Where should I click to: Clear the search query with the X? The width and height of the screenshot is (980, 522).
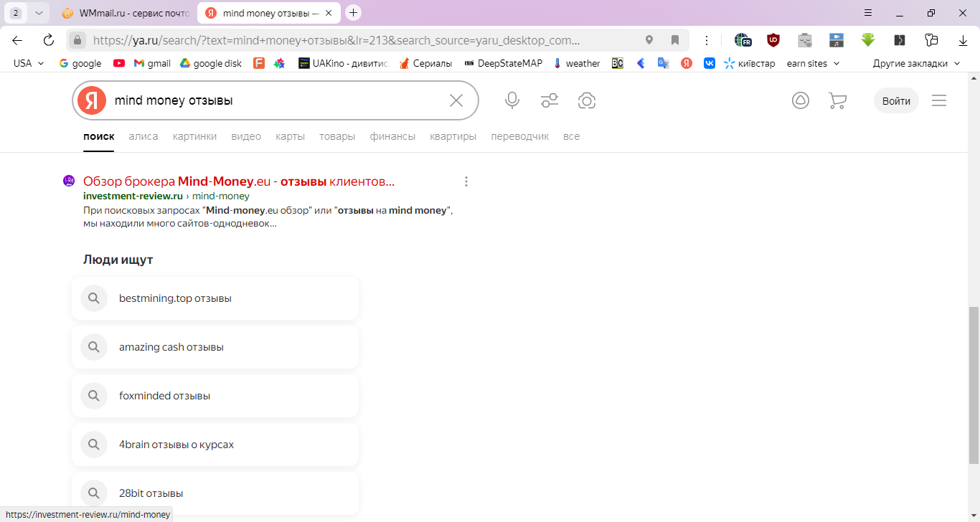[456, 100]
